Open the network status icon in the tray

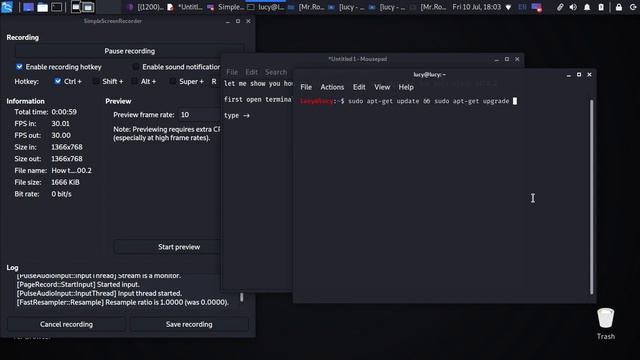click(x=508, y=7)
